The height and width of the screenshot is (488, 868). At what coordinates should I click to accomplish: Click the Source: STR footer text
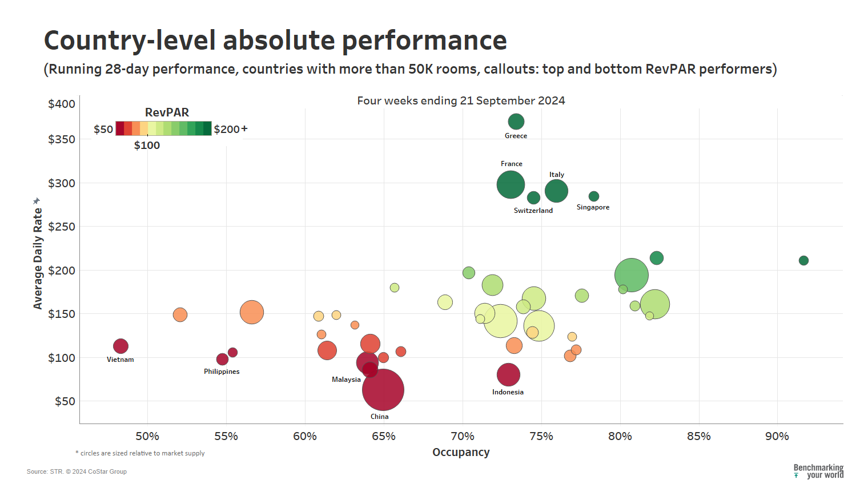click(77, 471)
